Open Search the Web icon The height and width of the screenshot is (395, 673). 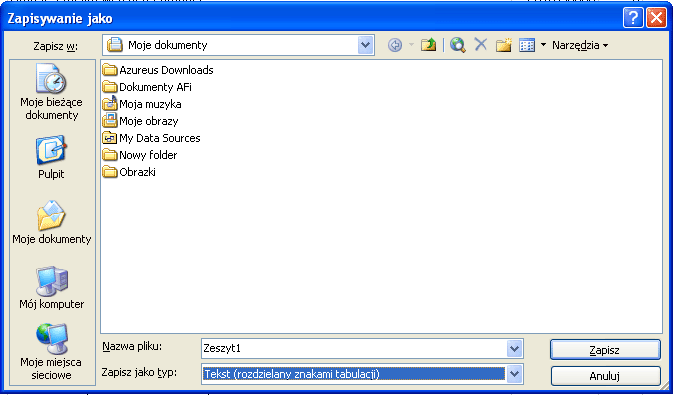[458, 45]
